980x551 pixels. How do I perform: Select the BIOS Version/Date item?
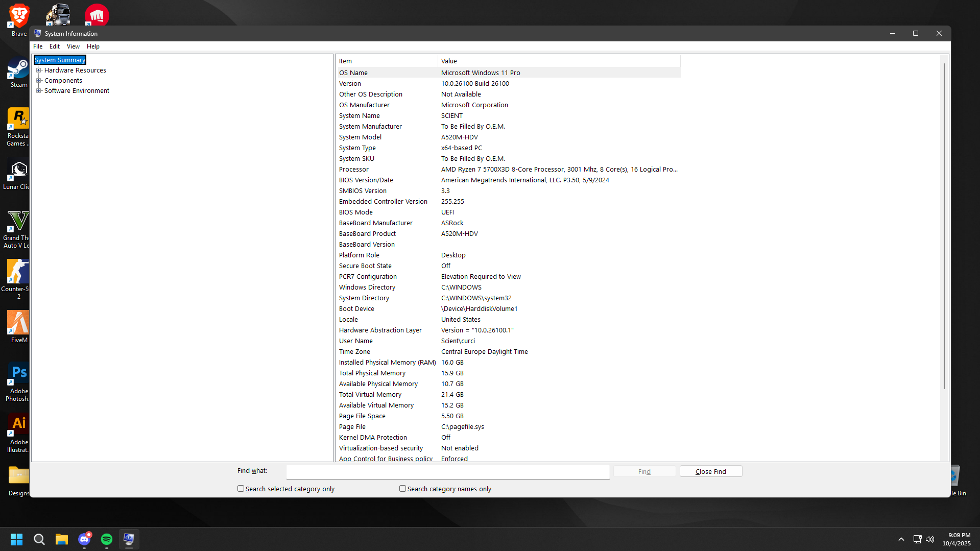click(x=366, y=180)
